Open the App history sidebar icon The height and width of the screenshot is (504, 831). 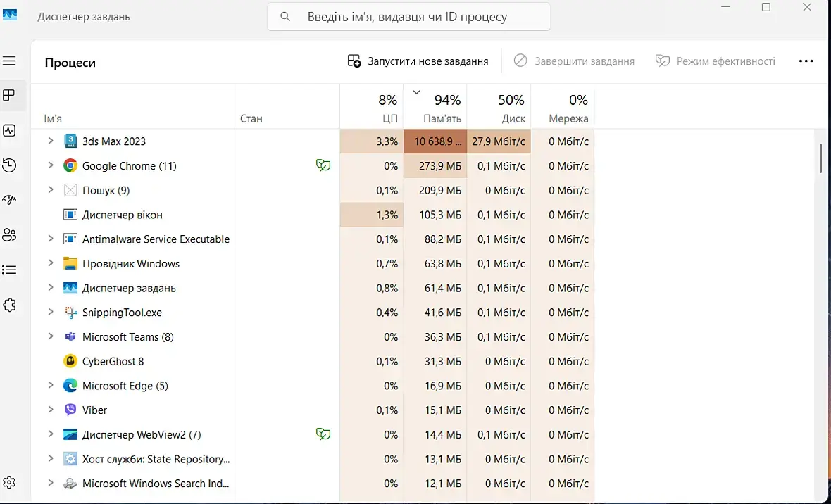click(x=9, y=165)
